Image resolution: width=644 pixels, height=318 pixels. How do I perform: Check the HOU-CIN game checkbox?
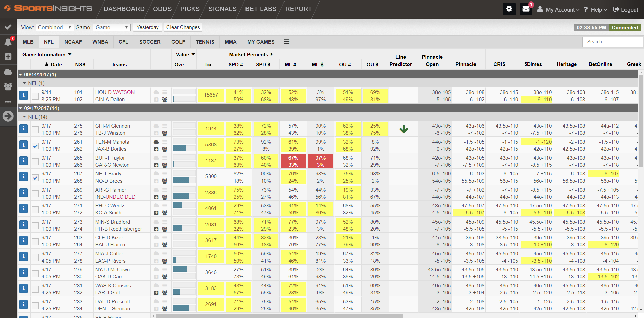pyautogui.click(x=35, y=96)
